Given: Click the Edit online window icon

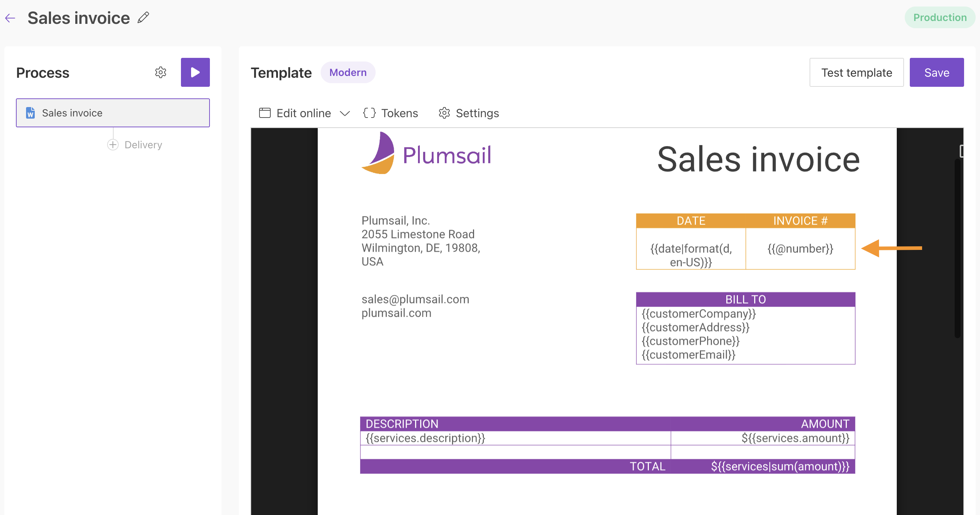Looking at the screenshot, I should (x=265, y=113).
